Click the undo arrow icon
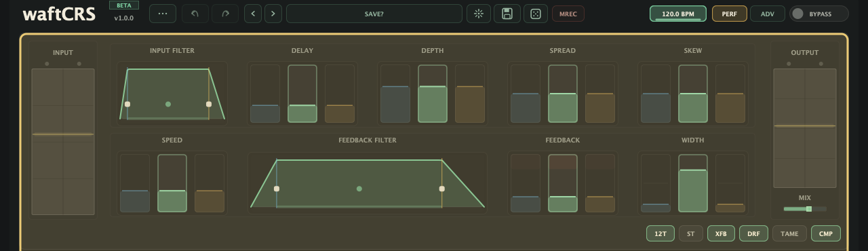This screenshot has height=251, width=868. pos(195,14)
